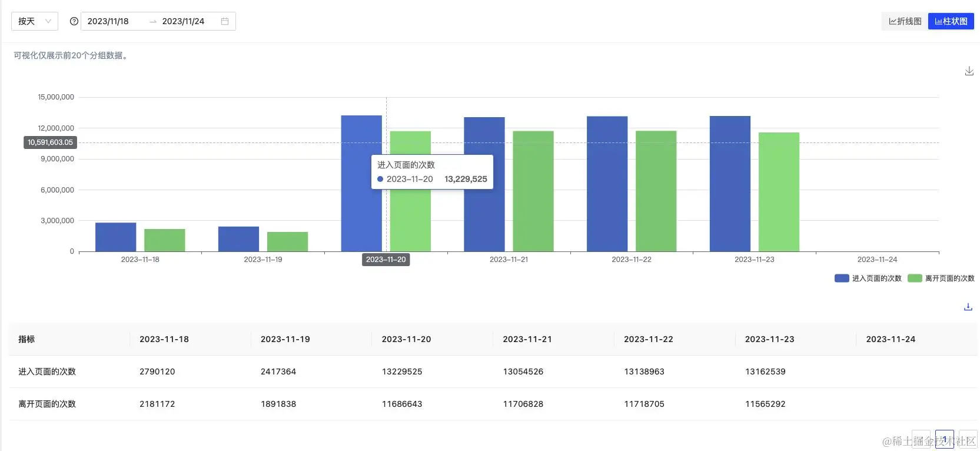980x451 pixels.
Task: Click blue bar for 2023-11-19
Action: tap(238, 239)
